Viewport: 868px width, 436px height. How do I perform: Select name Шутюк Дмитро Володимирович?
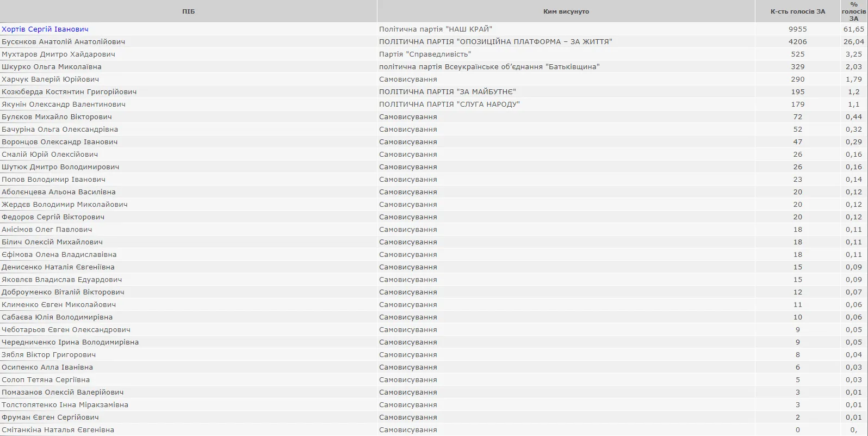[60, 167]
